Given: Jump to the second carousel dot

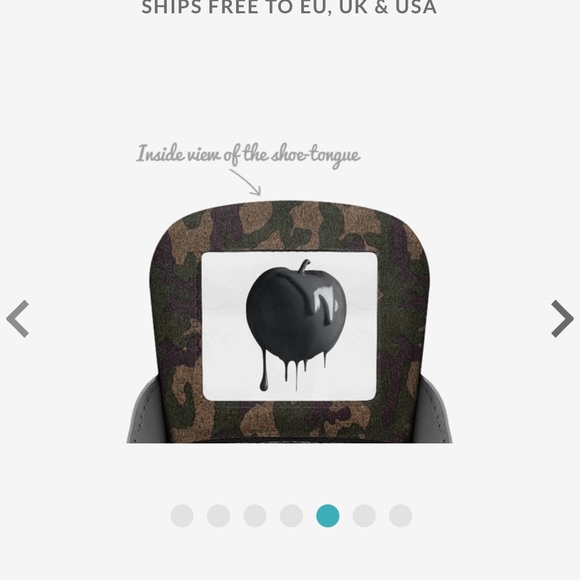Looking at the screenshot, I should (218, 515).
